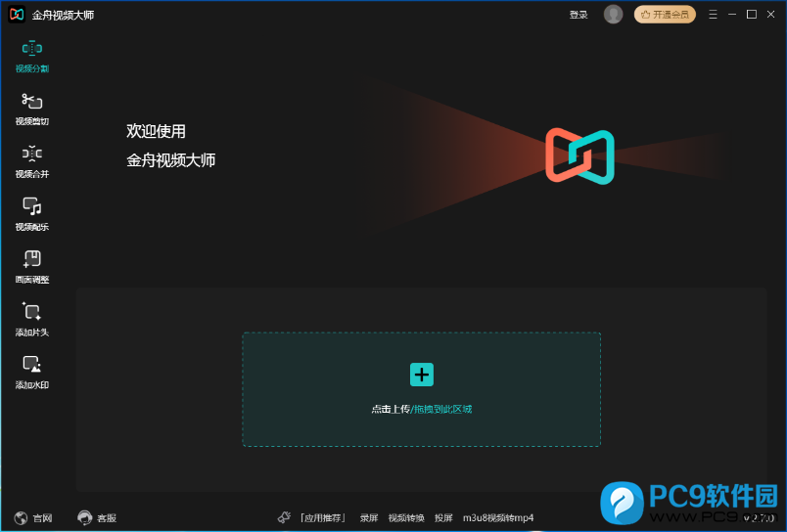The height and width of the screenshot is (532, 787).
Task: Click the user avatar icon
Action: pos(613,14)
